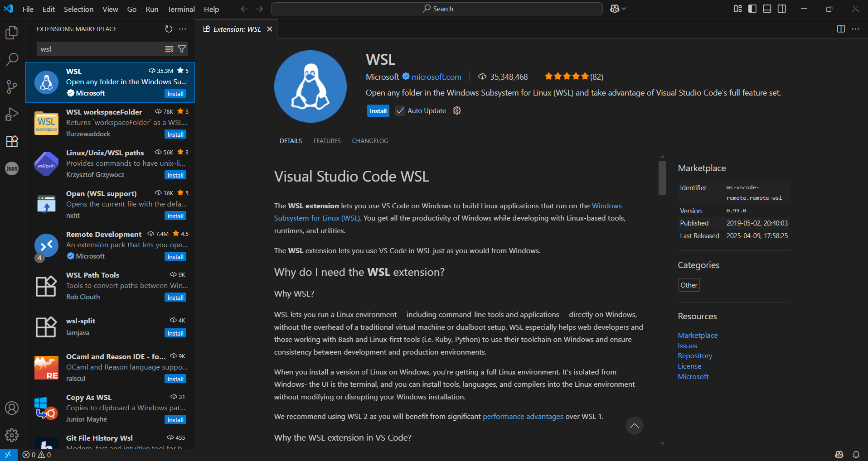This screenshot has width=868, height=461.
Task: Open Manage gear in activity bar
Action: pos(12,435)
